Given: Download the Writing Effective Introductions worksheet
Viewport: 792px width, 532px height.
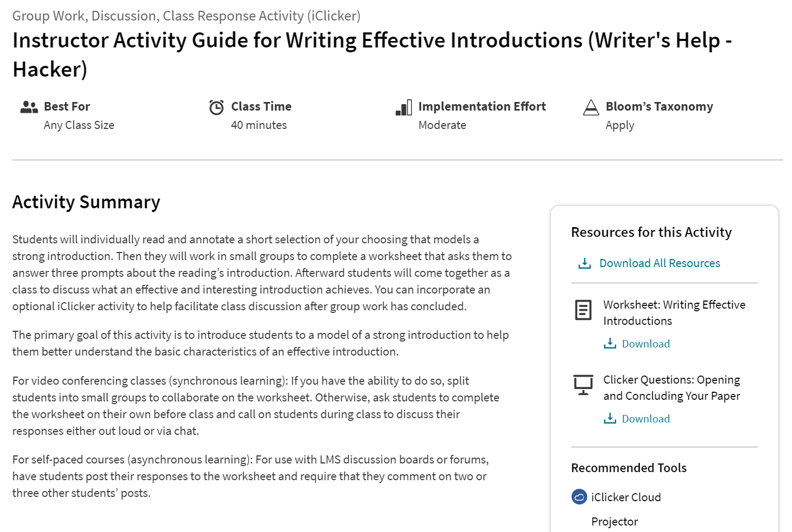Looking at the screenshot, I should tap(646, 343).
